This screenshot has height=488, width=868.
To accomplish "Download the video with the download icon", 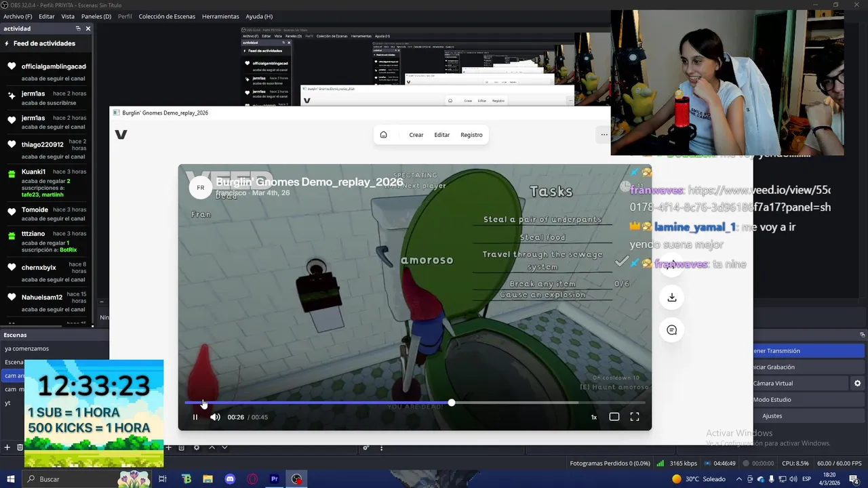I will coord(672,298).
